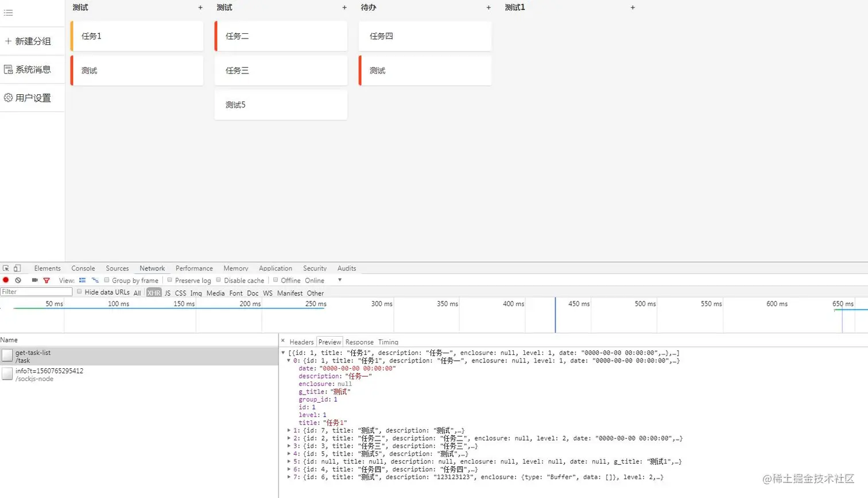Screen dimensions: 868x498
Task: Check the Disable cache option
Action: pyautogui.click(x=219, y=280)
